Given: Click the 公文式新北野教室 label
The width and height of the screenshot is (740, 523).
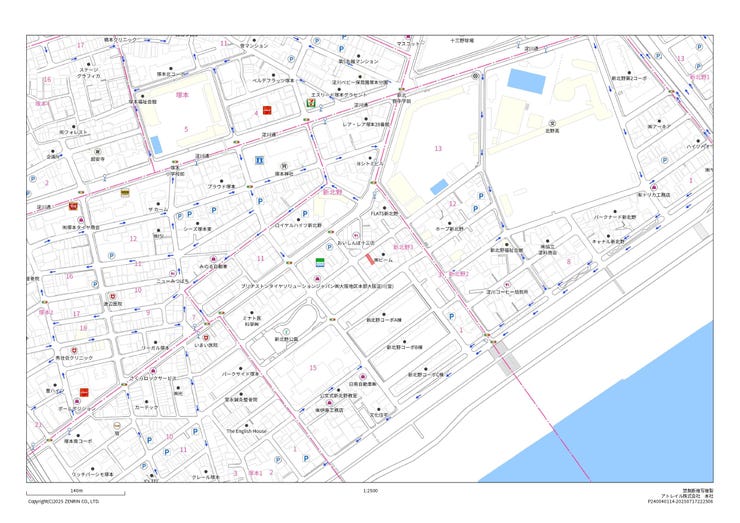Looking at the screenshot, I should pyautogui.click(x=338, y=396).
